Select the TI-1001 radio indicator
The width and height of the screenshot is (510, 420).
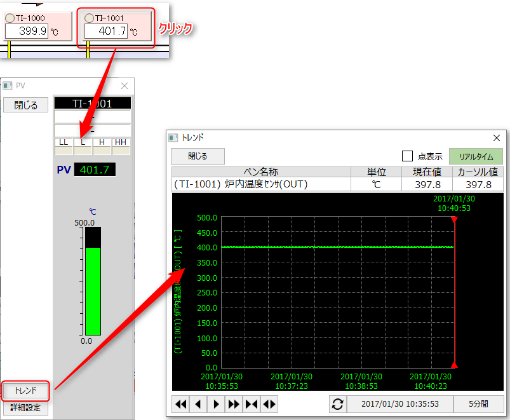point(89,18)
